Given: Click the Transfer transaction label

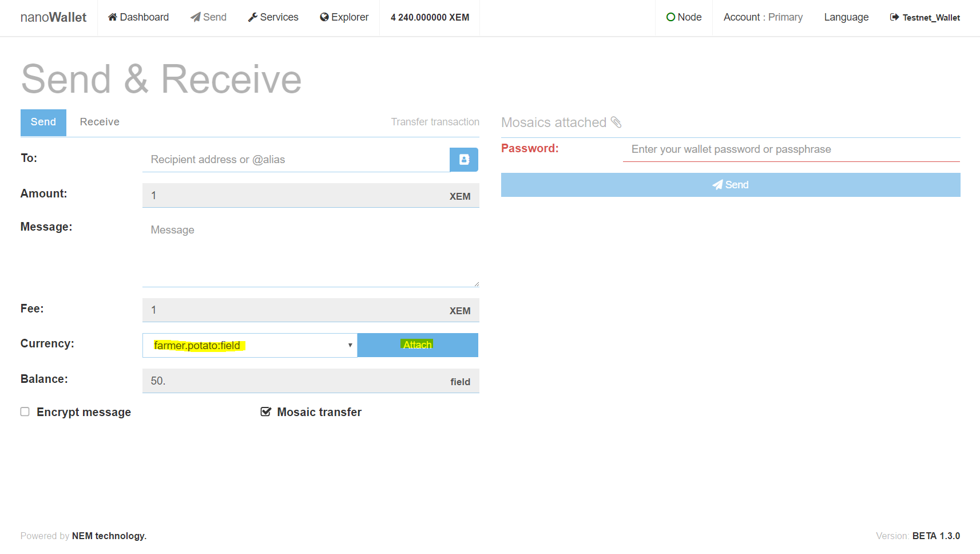Looking at the screenshot, I should 435,122.
